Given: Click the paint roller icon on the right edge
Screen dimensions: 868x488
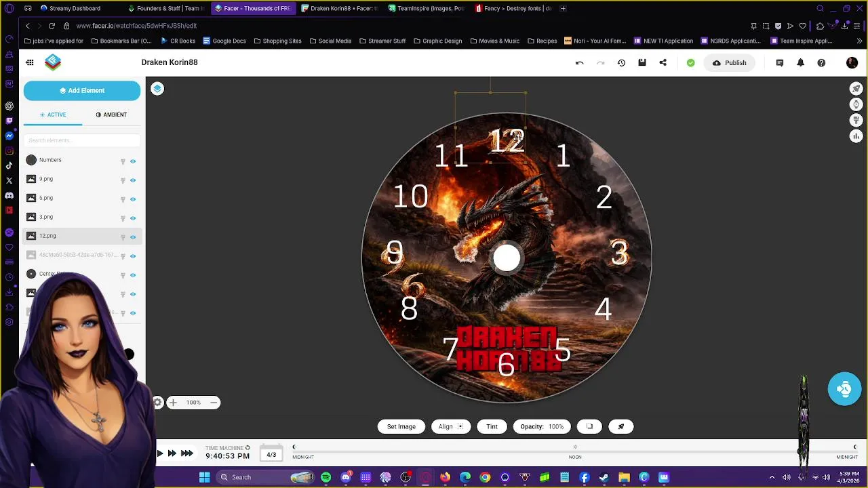Looking at the screenshot, I should pos(856,121).
